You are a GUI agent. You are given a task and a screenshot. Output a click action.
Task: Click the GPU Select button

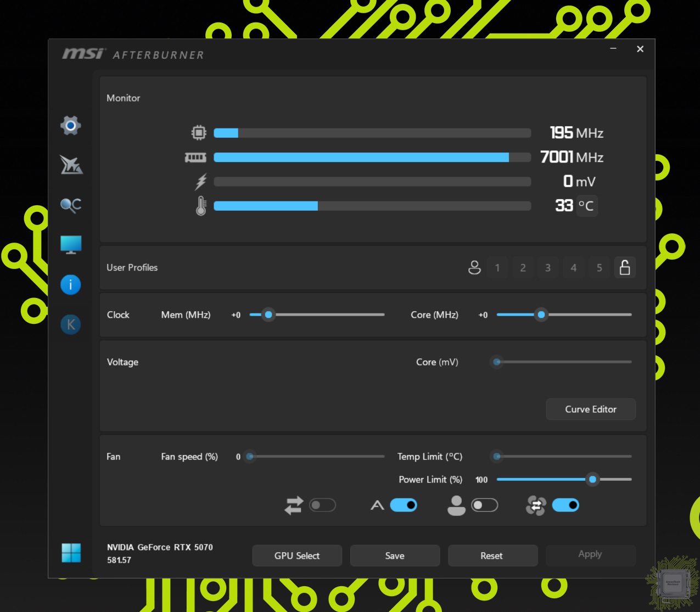297,555
